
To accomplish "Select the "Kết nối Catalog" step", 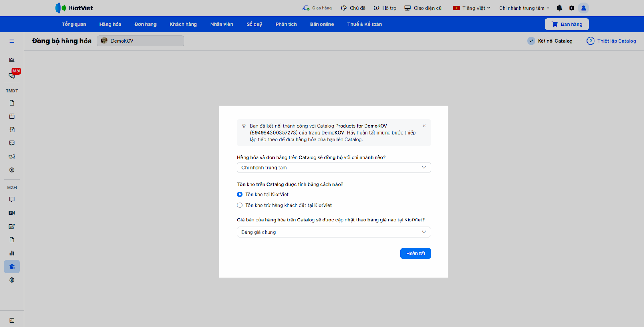I will coord(550,41).
